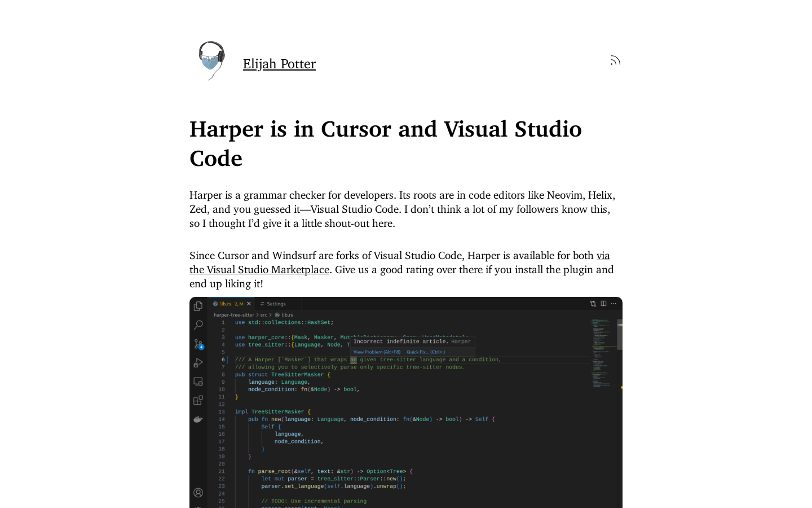
Task: Click the underlined word 'an' on line 6
Action: coord(354,360)
